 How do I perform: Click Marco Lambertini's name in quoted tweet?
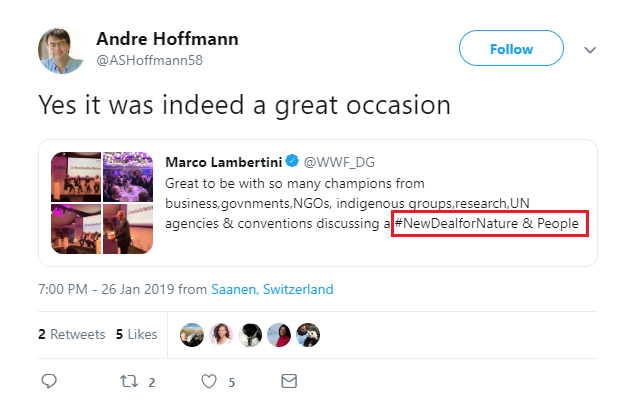[222, 161]
